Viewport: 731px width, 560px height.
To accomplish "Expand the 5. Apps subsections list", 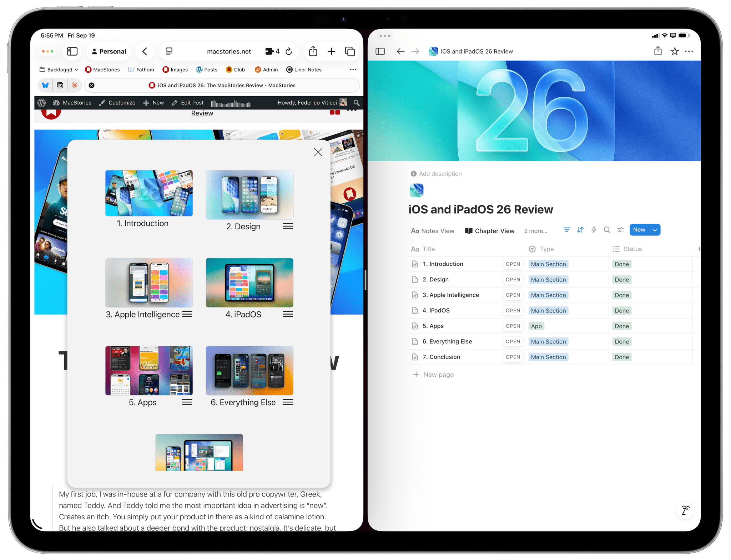I will (x=187, y=402).
